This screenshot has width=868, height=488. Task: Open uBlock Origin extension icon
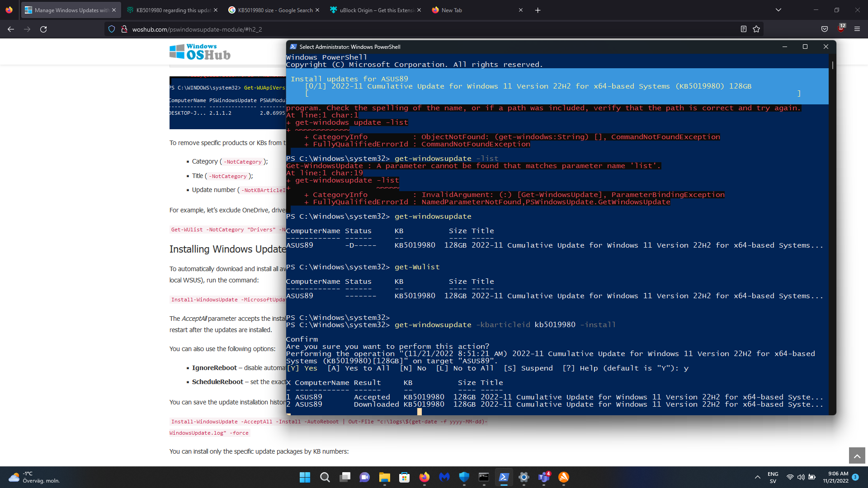click(x=841, y=29)
